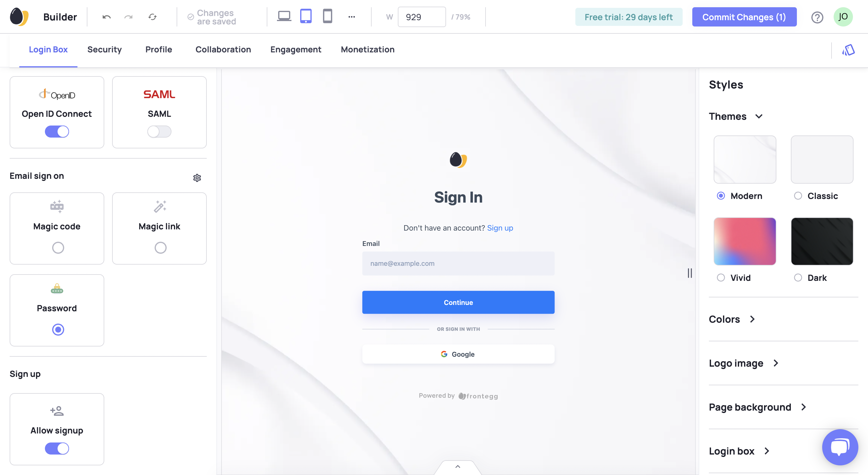Open the Monetization tab
The height and width of the screenshot is (475, 868).
pyautogui.click(x=368, y=49)
